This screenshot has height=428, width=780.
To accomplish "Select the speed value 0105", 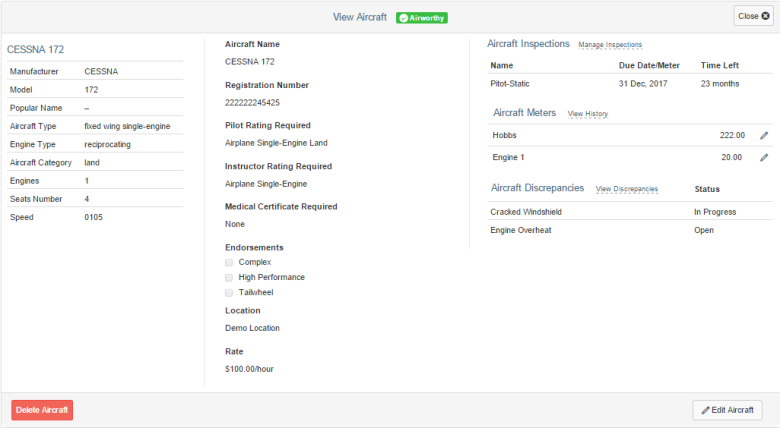I will coord(94,217).
